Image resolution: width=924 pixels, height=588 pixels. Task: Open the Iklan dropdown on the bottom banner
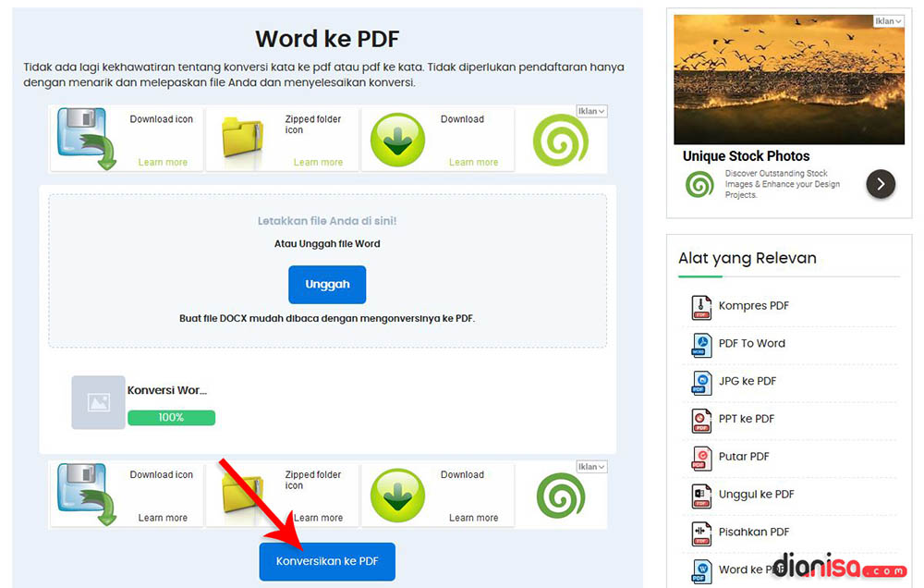pos(591,466)
